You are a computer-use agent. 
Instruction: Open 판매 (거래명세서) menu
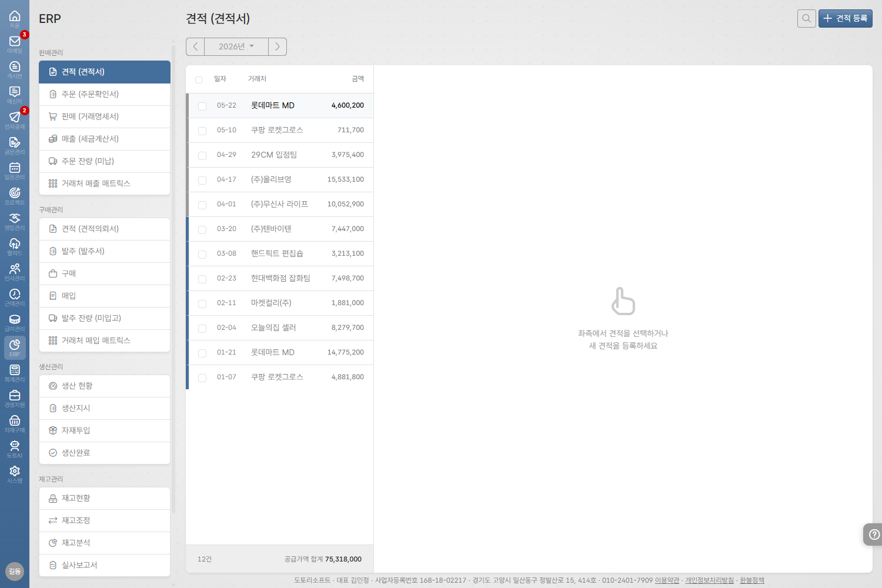click(x=105, y=116)
